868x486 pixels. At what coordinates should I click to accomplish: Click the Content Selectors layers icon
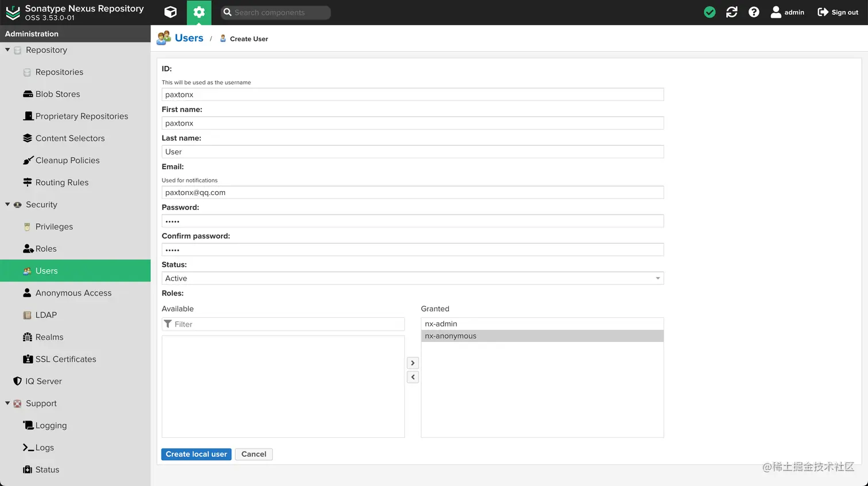pyautogui.click(x=27, y=138)
